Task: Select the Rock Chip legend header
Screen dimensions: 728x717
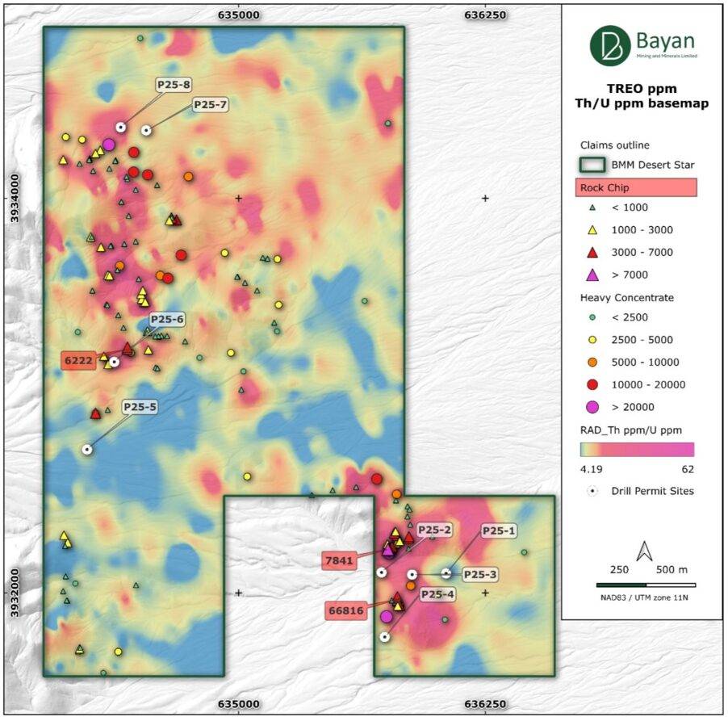Action: click(x=636, y=187)
